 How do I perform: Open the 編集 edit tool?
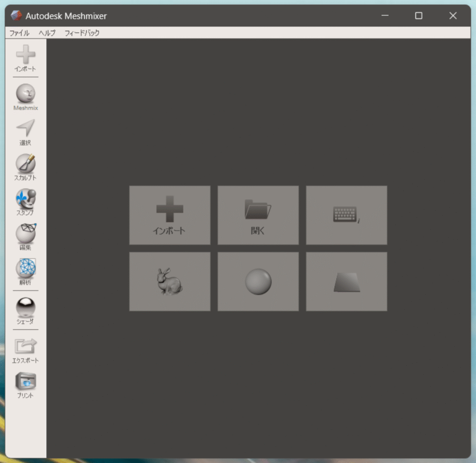pyautogui.click(x=26, y=237)
